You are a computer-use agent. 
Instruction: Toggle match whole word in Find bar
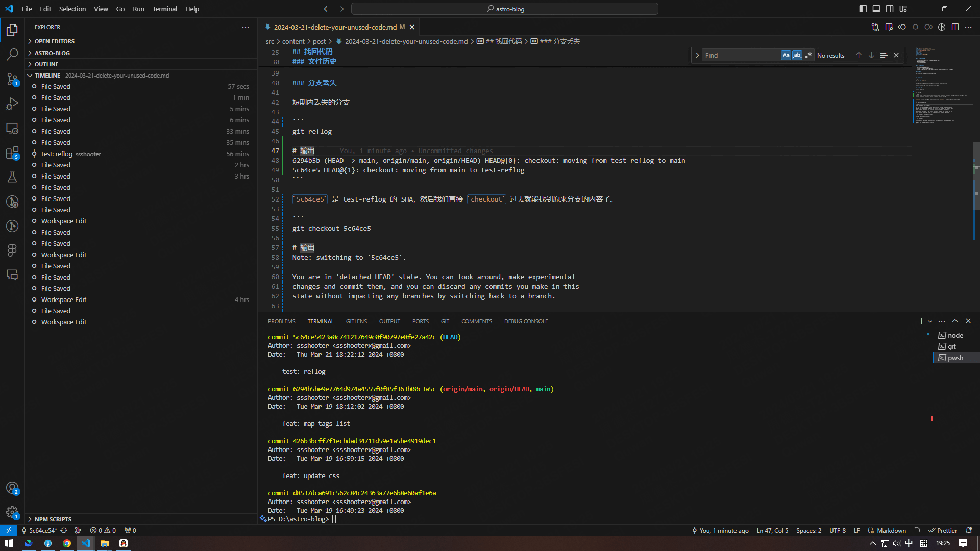click(x=797, y=55)
